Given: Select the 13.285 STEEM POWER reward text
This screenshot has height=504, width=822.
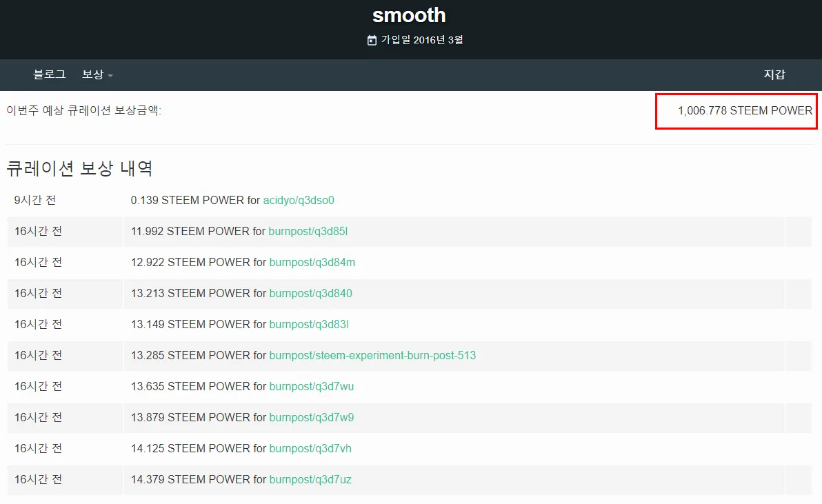Looking at the screenshot, I should pos(191,355).
